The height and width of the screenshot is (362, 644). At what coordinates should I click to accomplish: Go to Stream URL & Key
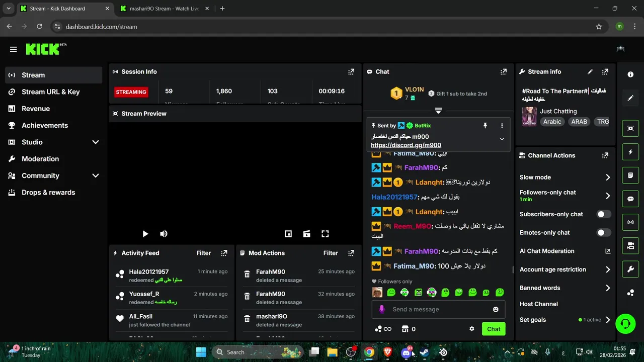pos(54,92)
